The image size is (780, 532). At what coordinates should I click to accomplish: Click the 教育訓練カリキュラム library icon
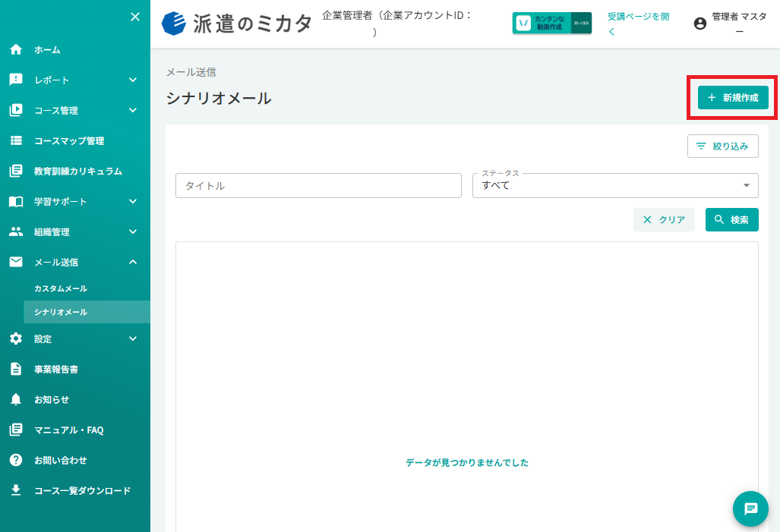pos(16,171)
